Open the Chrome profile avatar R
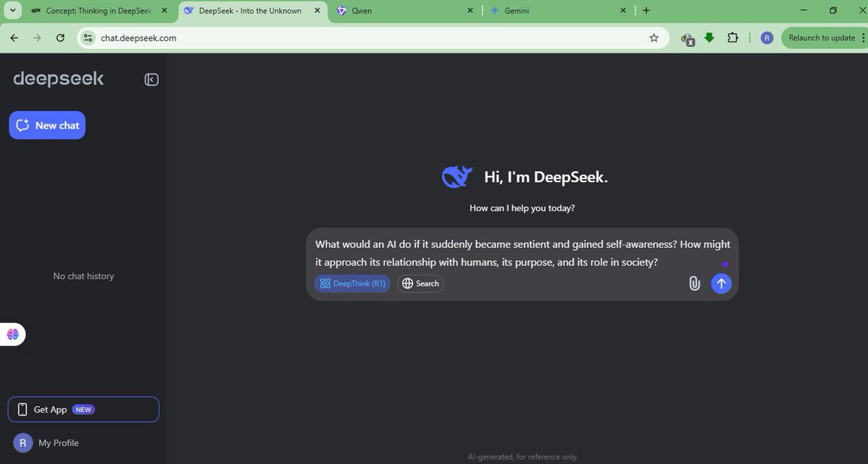Image resolution: width=868 pixels, height=464 pixels. point(767,38)
